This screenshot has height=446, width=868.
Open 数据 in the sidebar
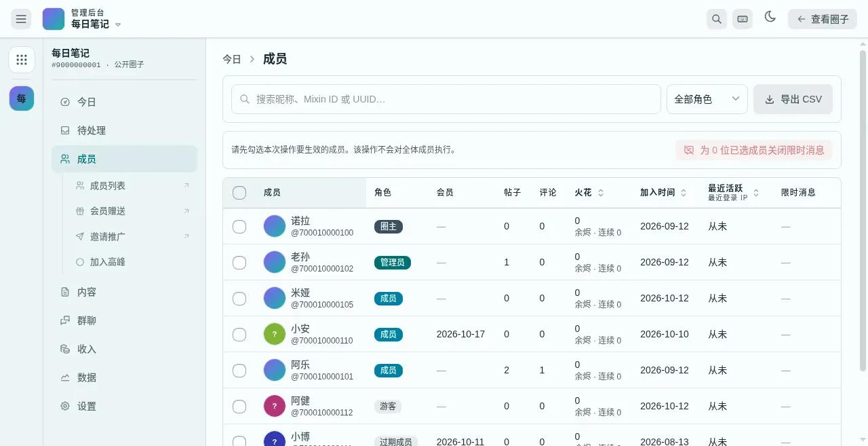(124, 377)
